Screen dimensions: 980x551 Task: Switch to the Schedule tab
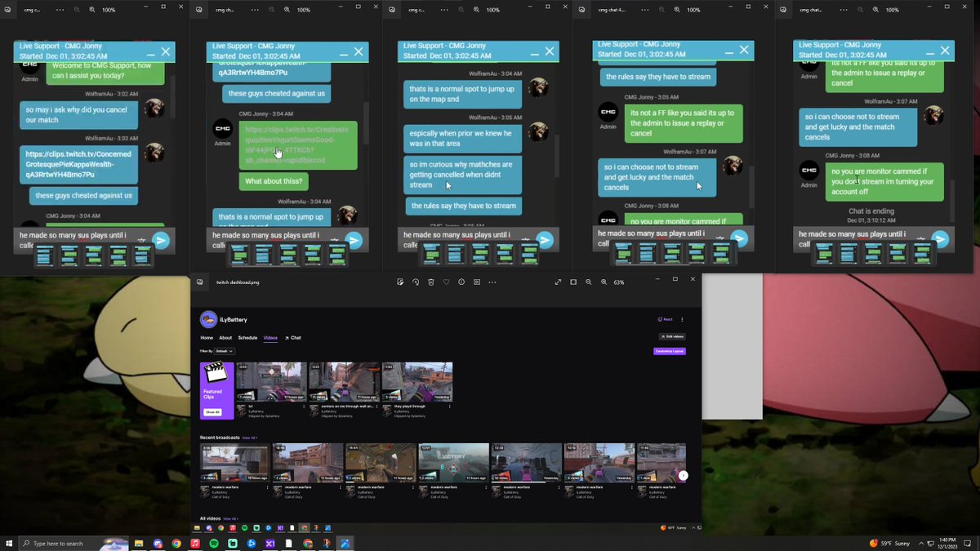pos(247,338)
